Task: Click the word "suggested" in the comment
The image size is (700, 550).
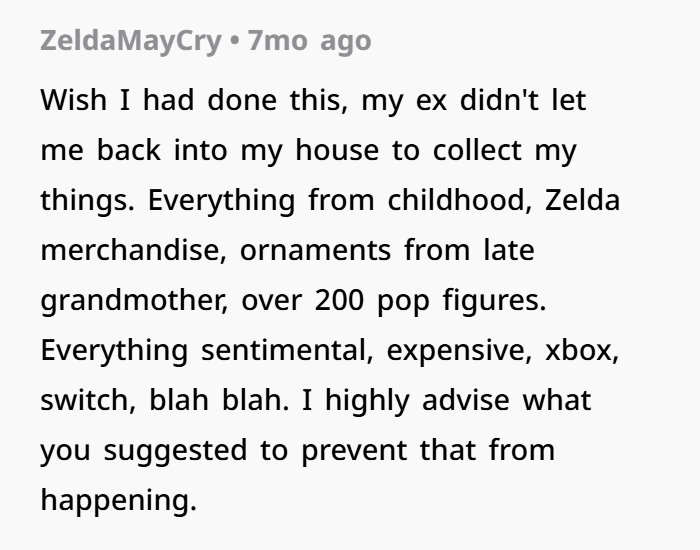Action: tap(175, 451)
